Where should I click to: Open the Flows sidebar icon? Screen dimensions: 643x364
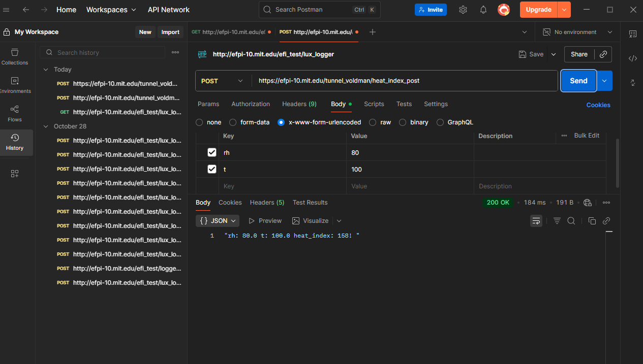click(15, 113)
